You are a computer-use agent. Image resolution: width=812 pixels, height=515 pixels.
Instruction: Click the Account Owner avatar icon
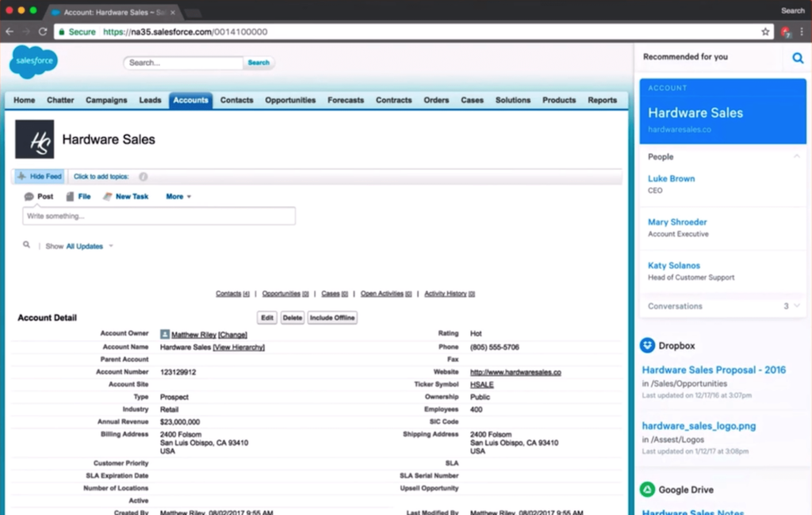[x=165, y=334]
